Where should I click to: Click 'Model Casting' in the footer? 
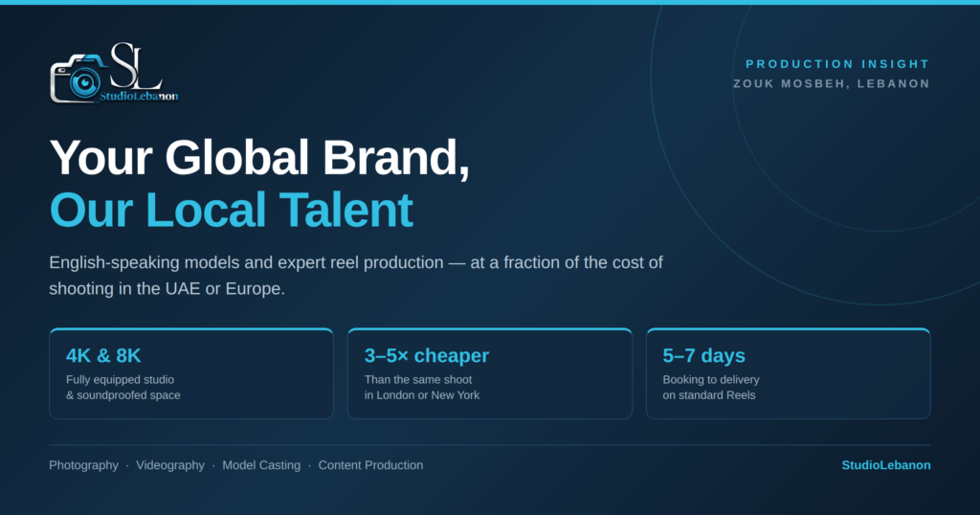coord(261,465)
